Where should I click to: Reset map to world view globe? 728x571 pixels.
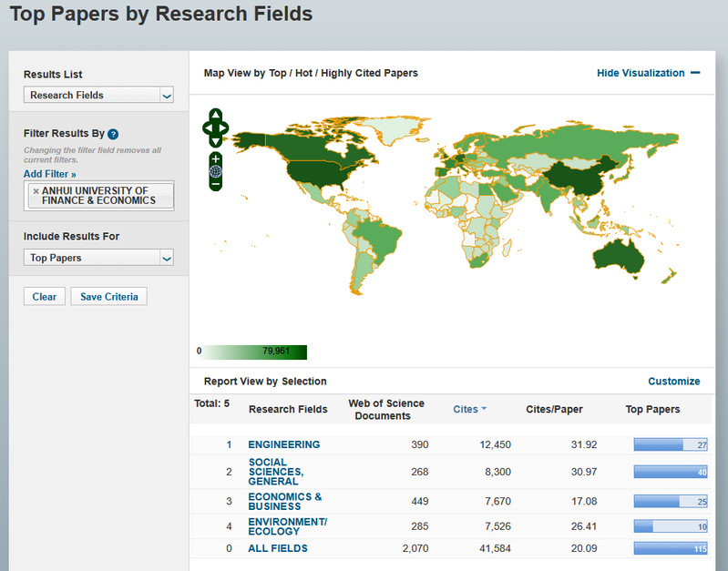coord(216,170)
